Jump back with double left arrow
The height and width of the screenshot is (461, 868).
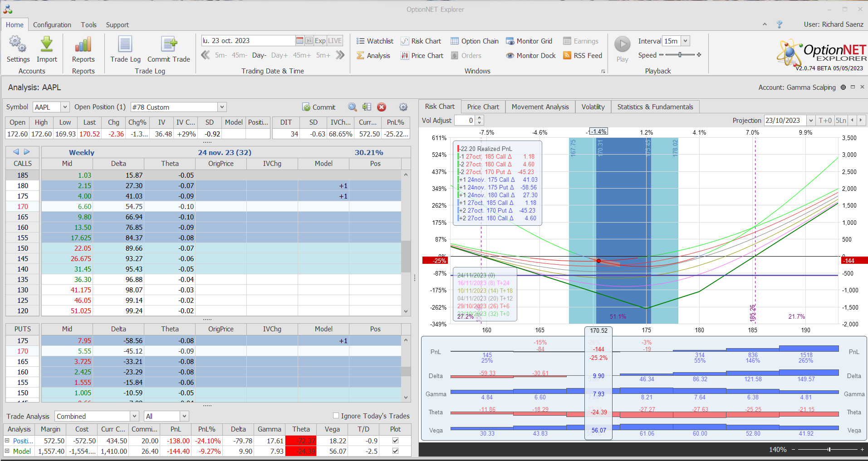coord(206,55)
